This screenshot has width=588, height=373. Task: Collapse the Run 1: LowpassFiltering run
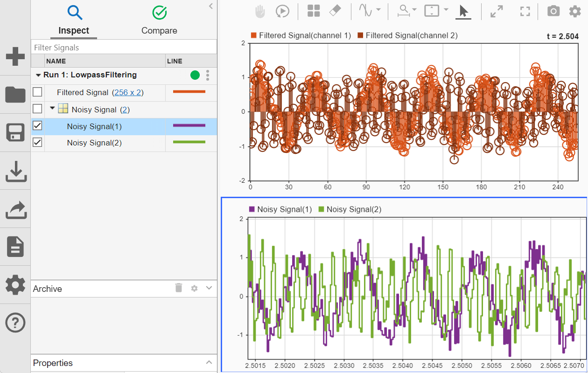(x=38, y=75)
